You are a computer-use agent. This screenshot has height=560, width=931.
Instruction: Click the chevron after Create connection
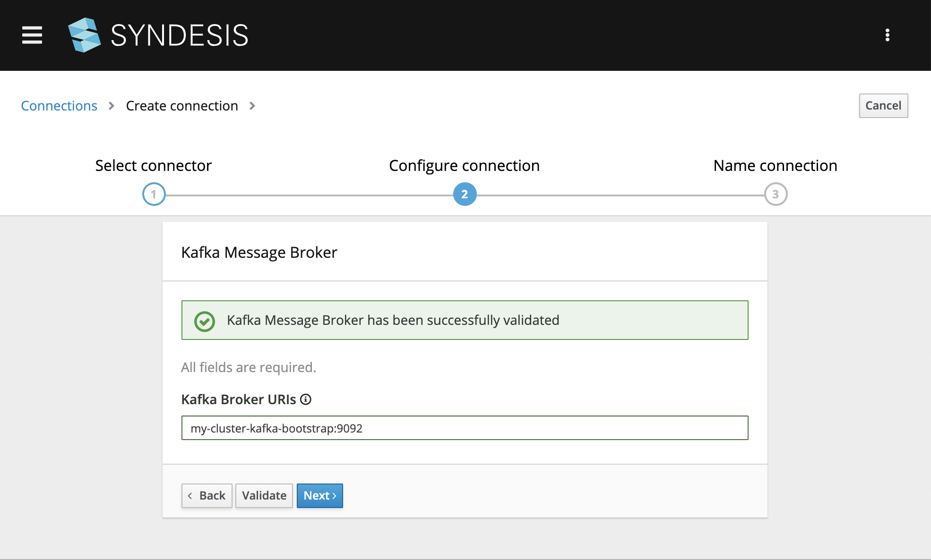click(252, 106)
